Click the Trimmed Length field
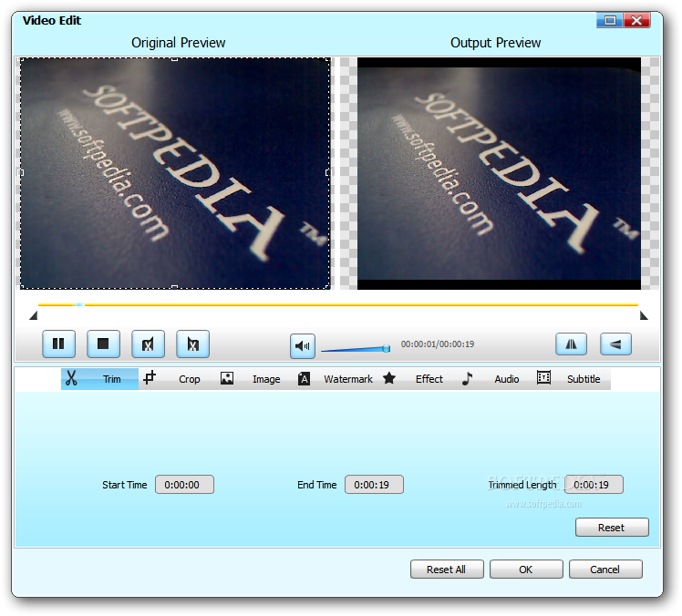 click(x=594, y=484)
